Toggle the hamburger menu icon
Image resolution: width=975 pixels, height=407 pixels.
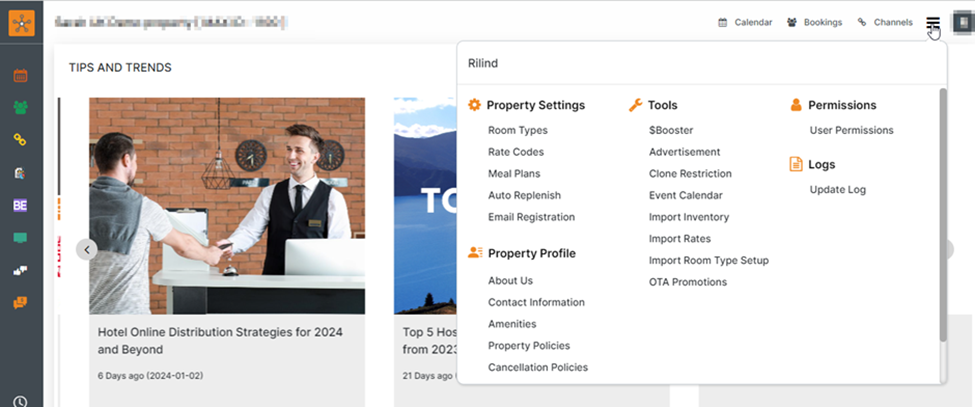(x=932, y=23)
